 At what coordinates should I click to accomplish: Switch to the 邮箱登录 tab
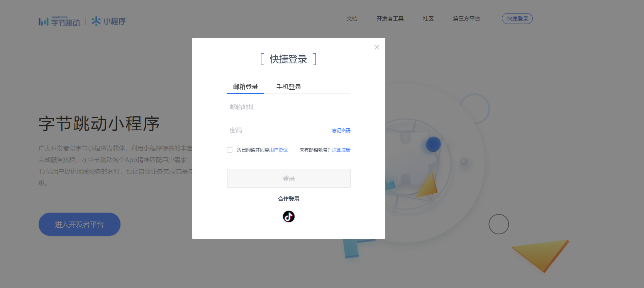point(246,87)
